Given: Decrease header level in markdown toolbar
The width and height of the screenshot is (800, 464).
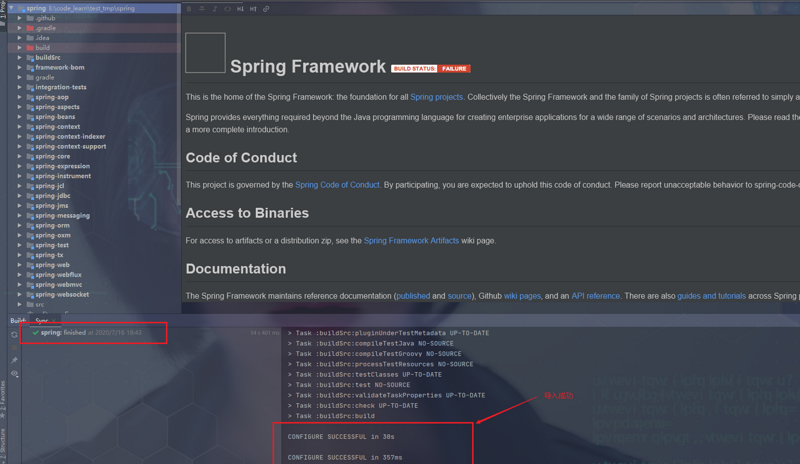Looking at the screenshot, I should [240, 9].
